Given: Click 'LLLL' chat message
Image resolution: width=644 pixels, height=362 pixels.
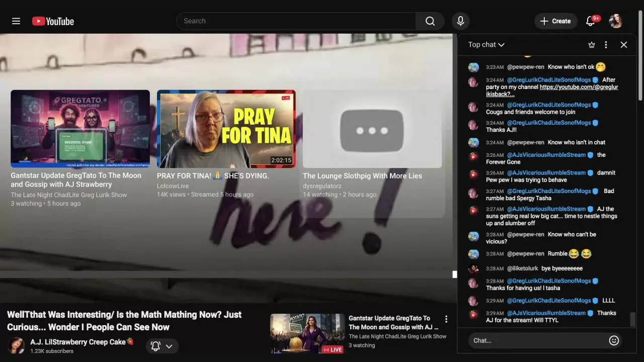Looking at the screenshot, I should (x=608, y=301).
